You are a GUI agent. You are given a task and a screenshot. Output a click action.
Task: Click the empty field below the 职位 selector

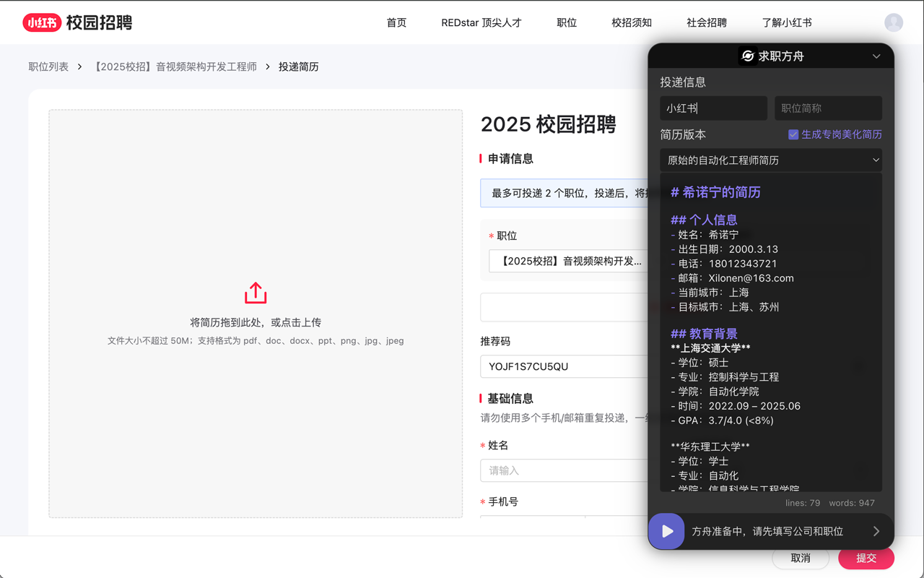click(x=564, y=307)
